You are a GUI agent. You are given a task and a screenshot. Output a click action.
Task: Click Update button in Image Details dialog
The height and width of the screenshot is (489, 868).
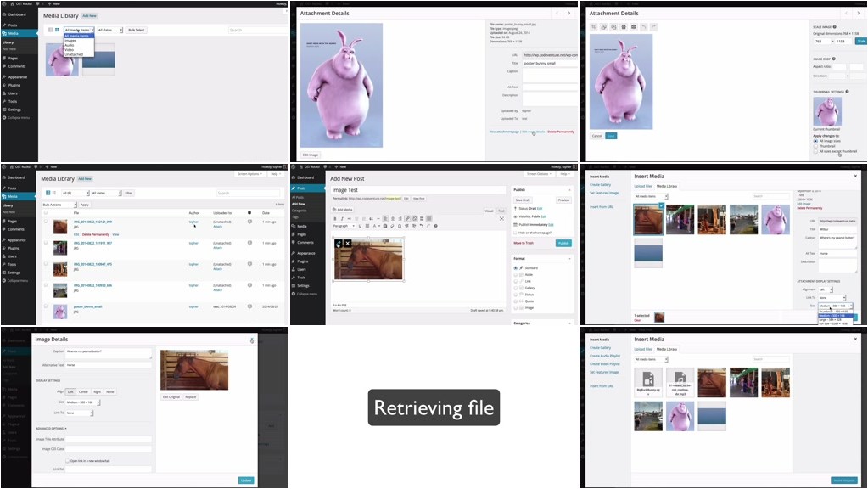click(246, 481)
